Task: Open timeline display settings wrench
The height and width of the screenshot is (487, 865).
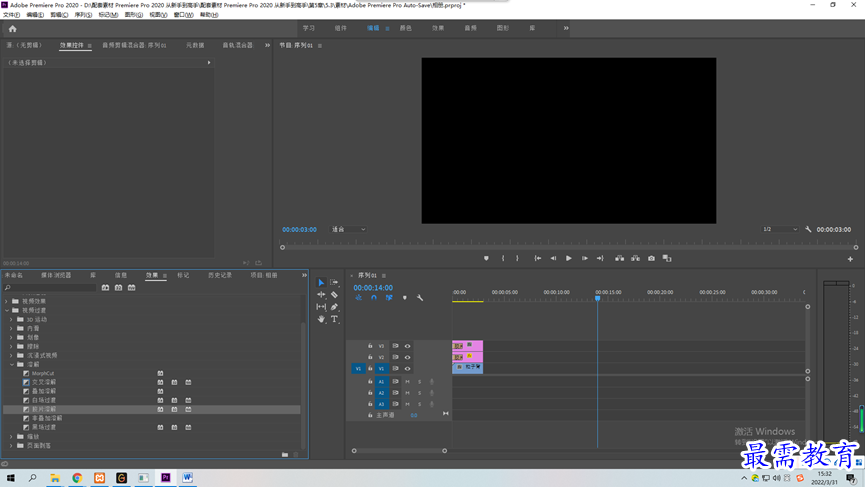Action: pyautogui.click(x=420, y=298)
